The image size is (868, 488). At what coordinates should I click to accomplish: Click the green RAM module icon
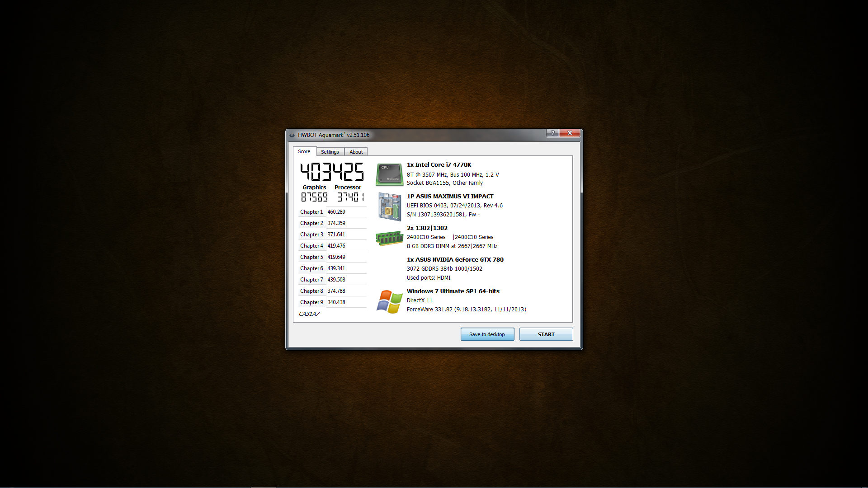[x=389, y=238]
